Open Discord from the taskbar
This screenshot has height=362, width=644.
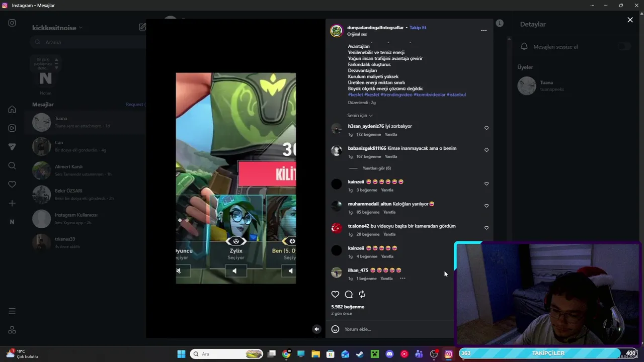pyautogui.click(x=389, y=354)
